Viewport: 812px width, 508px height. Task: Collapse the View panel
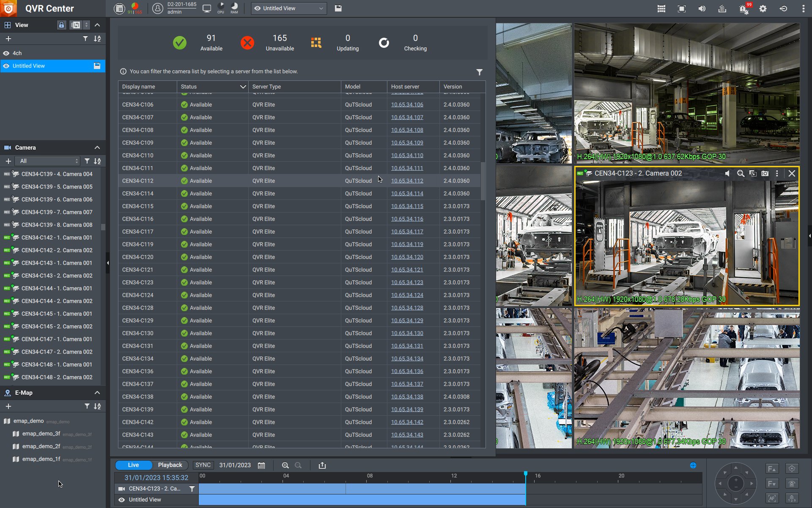97,25
